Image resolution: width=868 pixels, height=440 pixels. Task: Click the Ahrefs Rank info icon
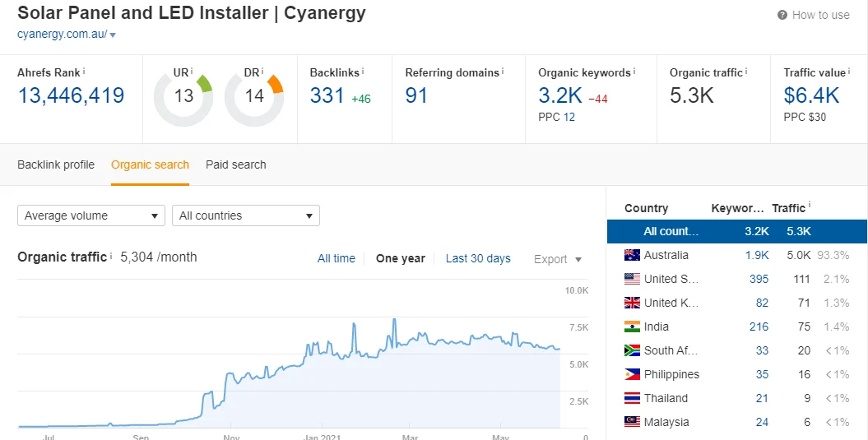point(84,72)
